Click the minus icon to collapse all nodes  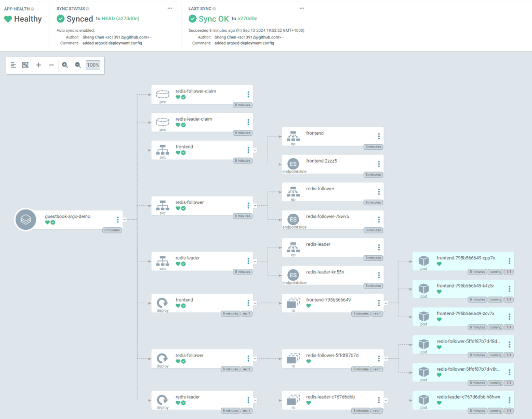point(51,66)
